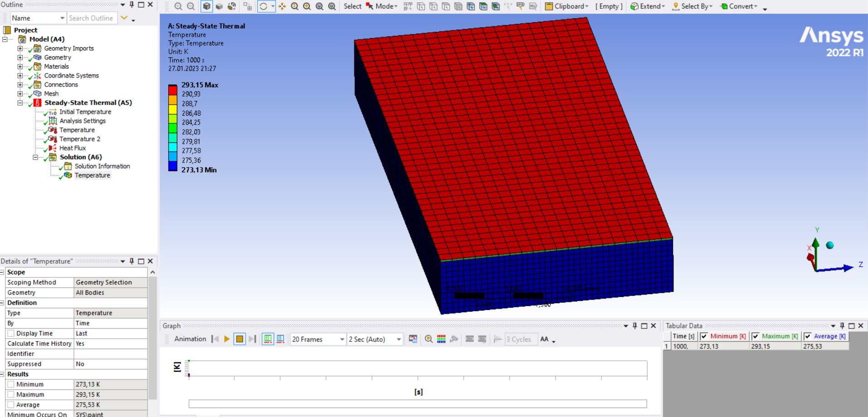Screen dimensions: 868x417
Task: Uncheck the Maximum [K] column checkbox
Action: click(x=756, y=336)
